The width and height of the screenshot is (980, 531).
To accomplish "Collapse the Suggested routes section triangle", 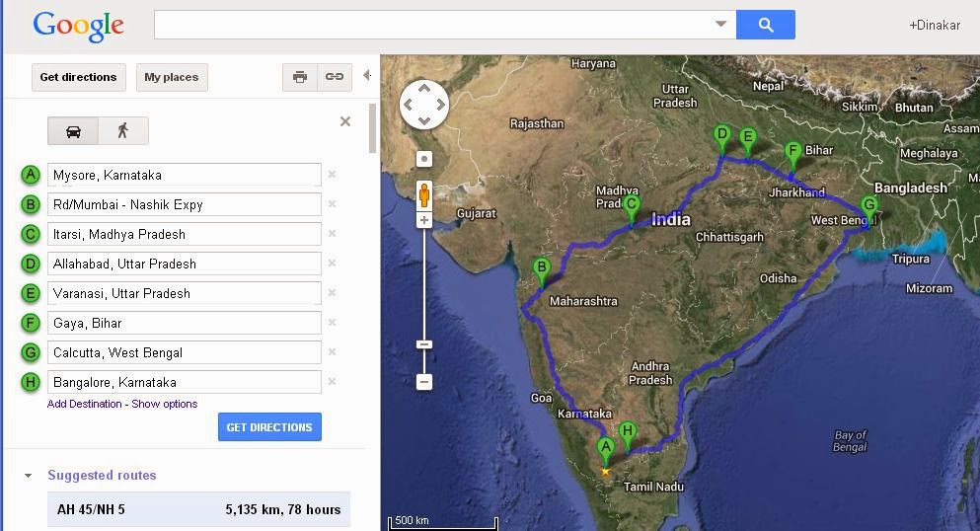I will [x=28, y=476].
